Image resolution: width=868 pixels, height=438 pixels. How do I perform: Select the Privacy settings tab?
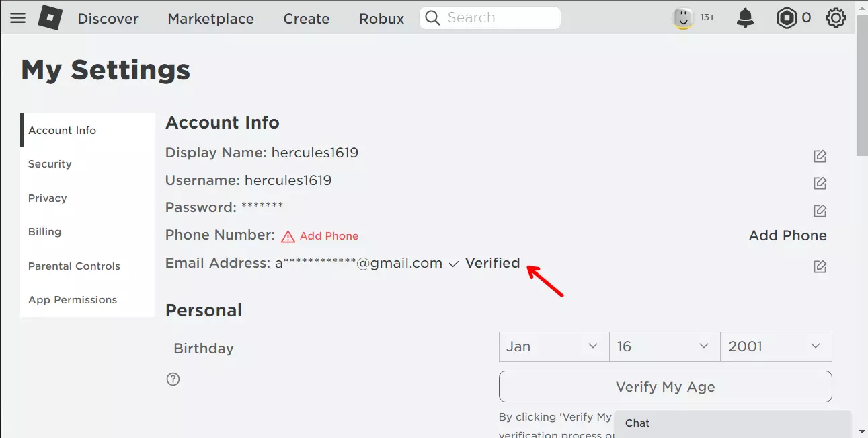coord(47,198)
